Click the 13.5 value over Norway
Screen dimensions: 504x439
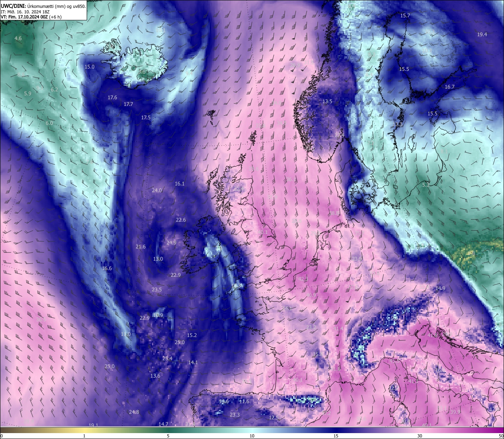point(327,101)
